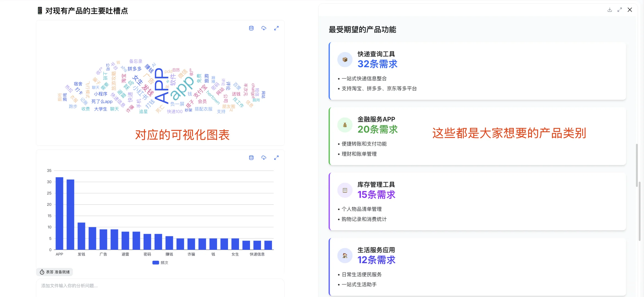Toggle the 频次 legend series
This screenshot has height=297, width=644.
[x=164, y=263]
